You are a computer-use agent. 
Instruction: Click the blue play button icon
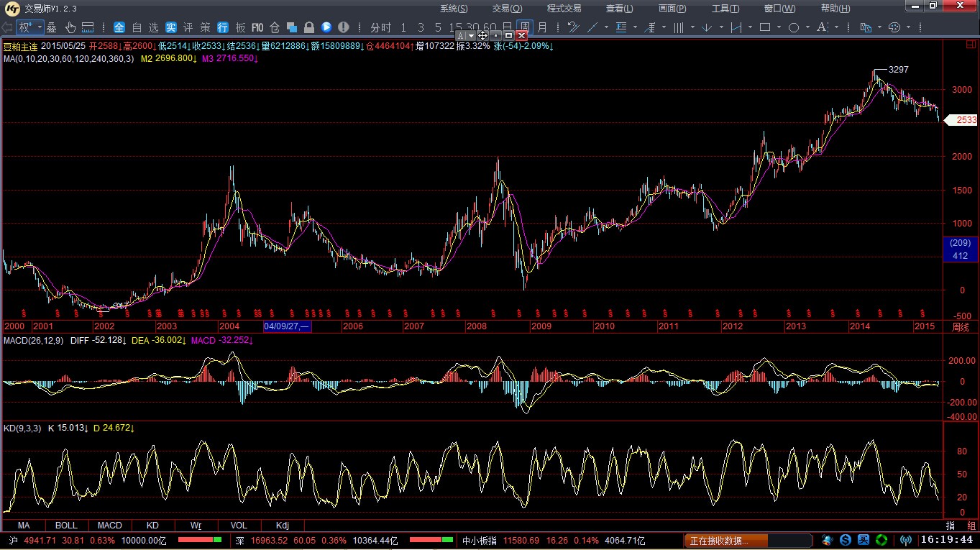click(326, 27)
